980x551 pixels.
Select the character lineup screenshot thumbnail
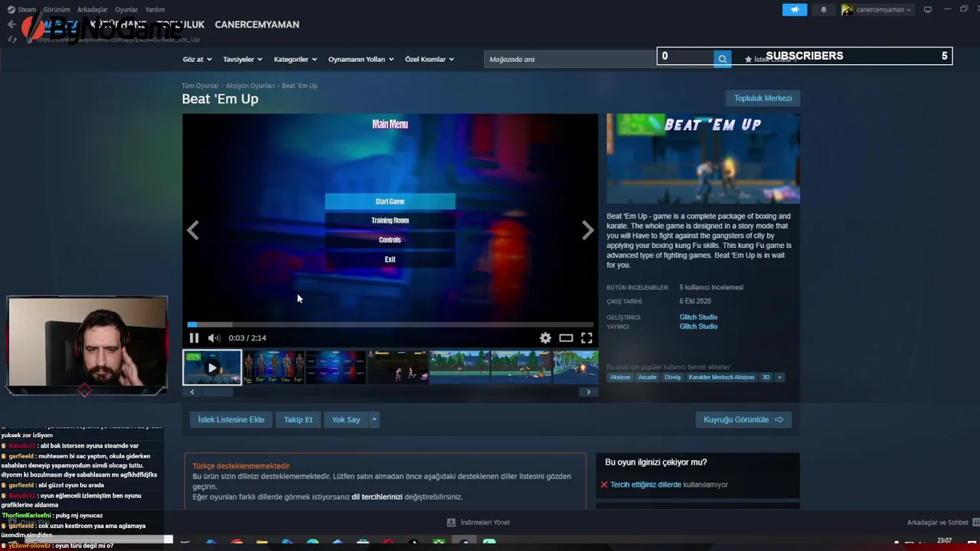pyautogui.click(x=274, y=368)
